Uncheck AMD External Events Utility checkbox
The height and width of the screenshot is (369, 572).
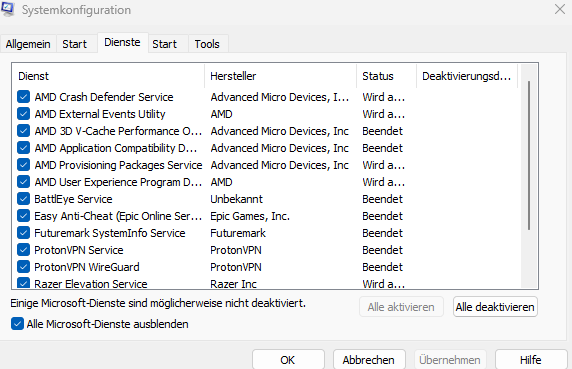[23, 114]
